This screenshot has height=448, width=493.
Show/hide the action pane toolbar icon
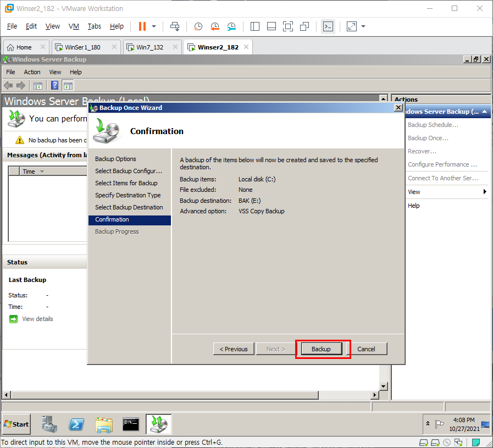point(68,86)
